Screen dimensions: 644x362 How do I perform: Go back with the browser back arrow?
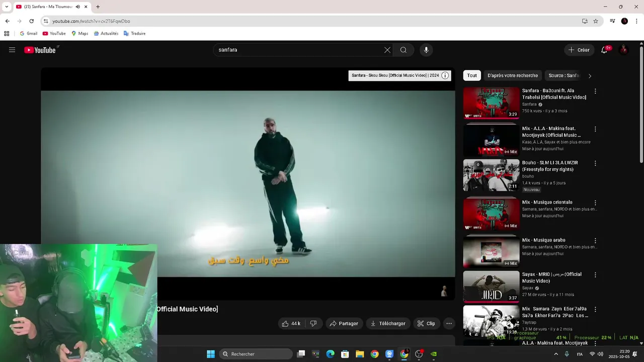coord(7,21)
